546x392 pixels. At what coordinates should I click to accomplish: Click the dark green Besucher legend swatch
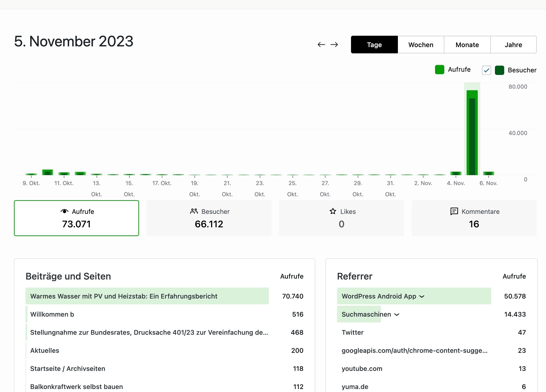point(499,70)
